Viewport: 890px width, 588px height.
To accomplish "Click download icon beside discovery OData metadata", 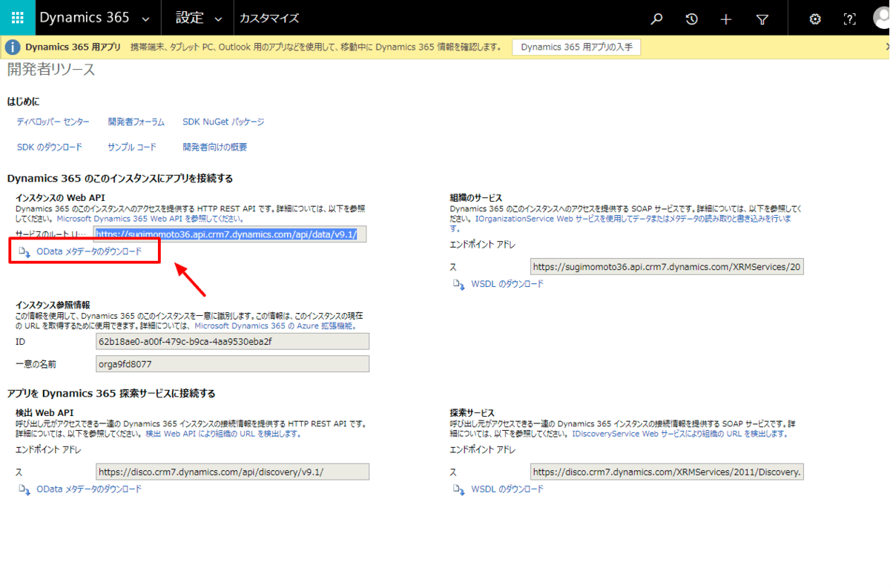I will (x=24, y=489).
